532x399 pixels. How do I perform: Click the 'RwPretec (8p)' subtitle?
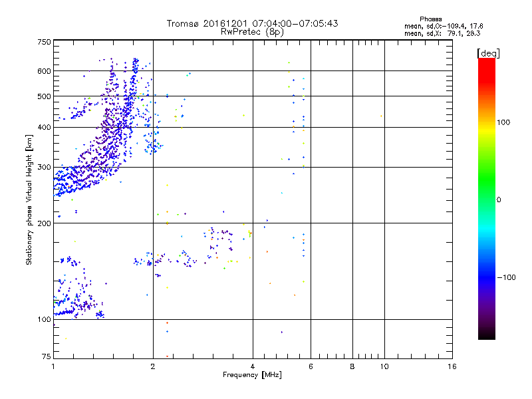point(252,32)
